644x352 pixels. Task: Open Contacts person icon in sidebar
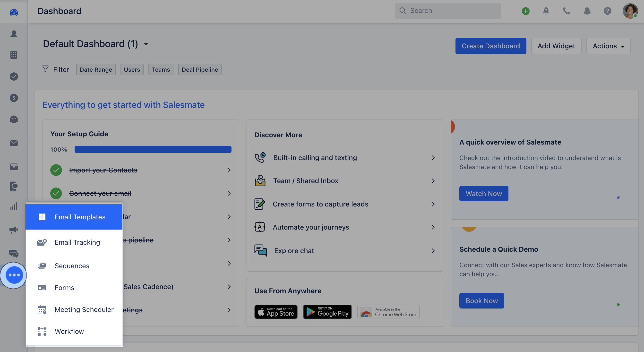pyautogui.click(x=14, y=34)
